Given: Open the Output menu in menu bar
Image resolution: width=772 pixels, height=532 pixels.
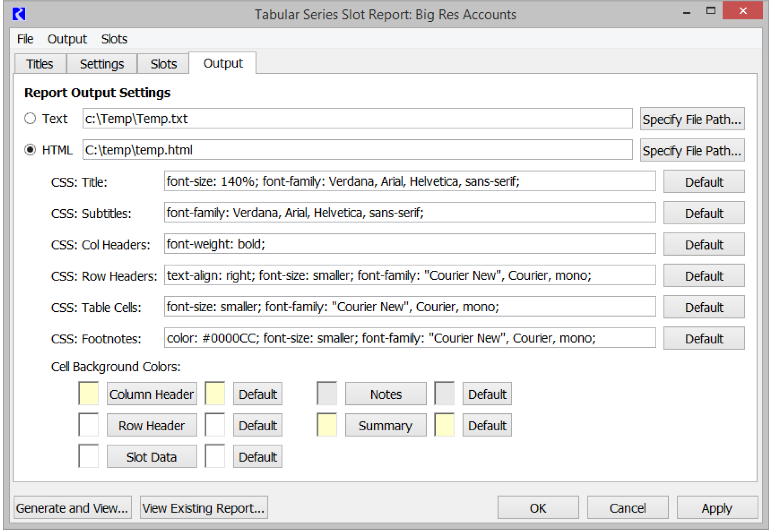Looking at the screenshot, I should (x=67, y=39).
